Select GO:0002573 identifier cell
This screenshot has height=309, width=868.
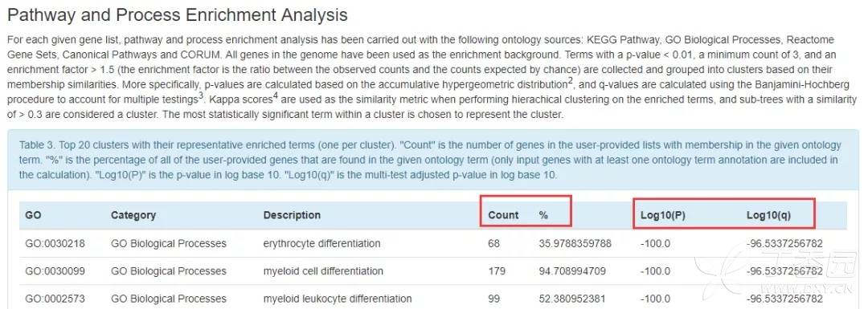point(55,299)
